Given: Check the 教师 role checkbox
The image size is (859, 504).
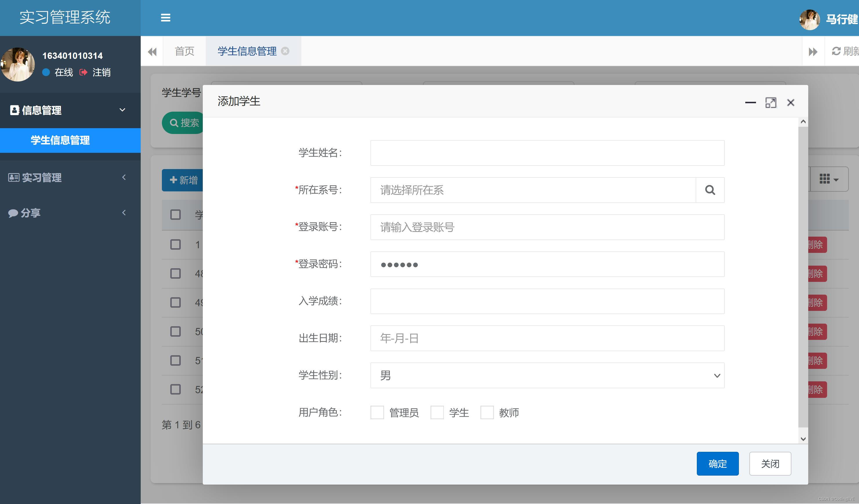Looking at the screenshot, I should [487, 412].
